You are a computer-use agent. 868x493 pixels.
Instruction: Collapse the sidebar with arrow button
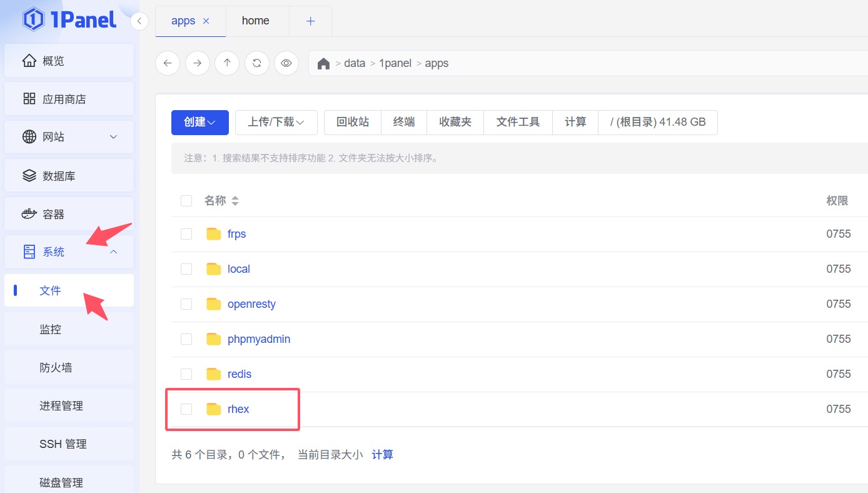pos(139,21)
